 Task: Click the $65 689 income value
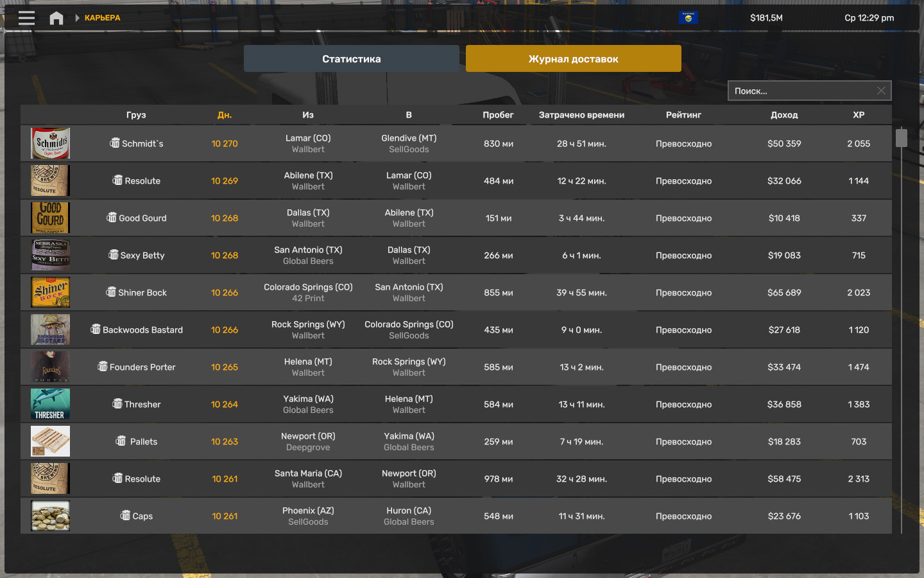click(784, 292)
